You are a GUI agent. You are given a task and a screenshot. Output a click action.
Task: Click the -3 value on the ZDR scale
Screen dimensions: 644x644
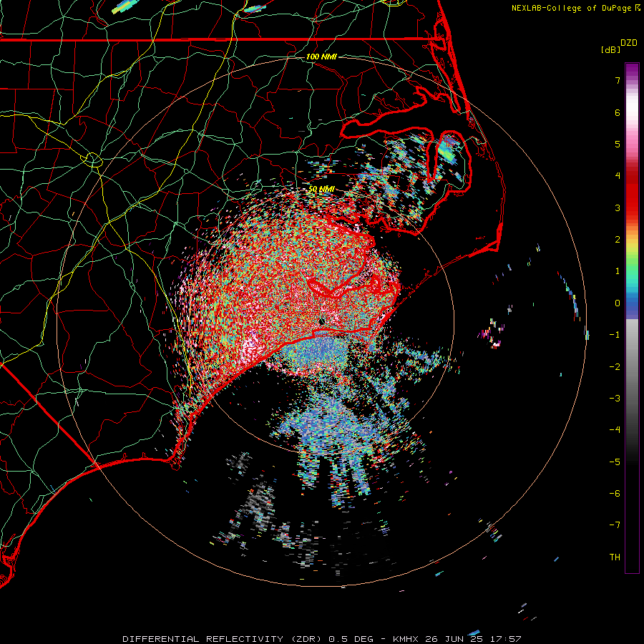click(615, 399)
